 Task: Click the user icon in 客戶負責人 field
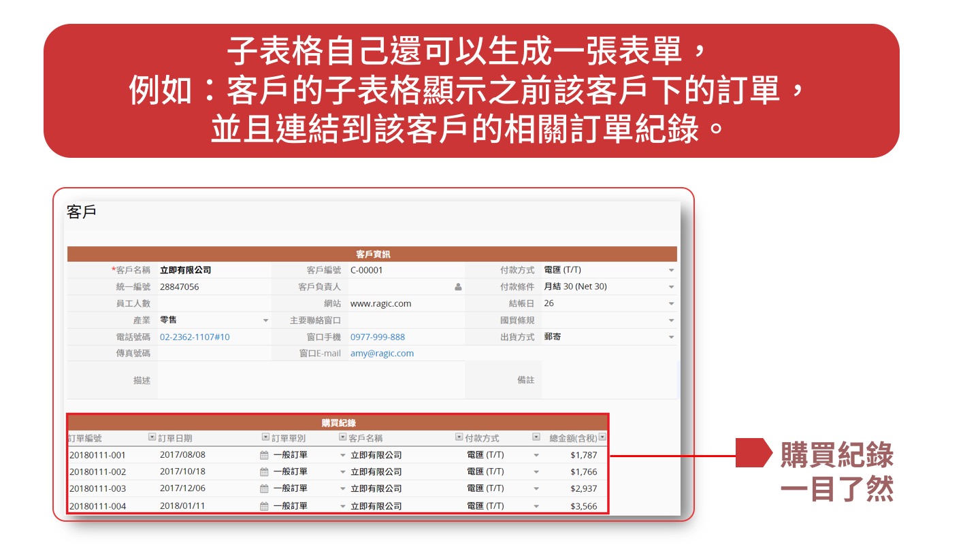[x=458, y=287]
